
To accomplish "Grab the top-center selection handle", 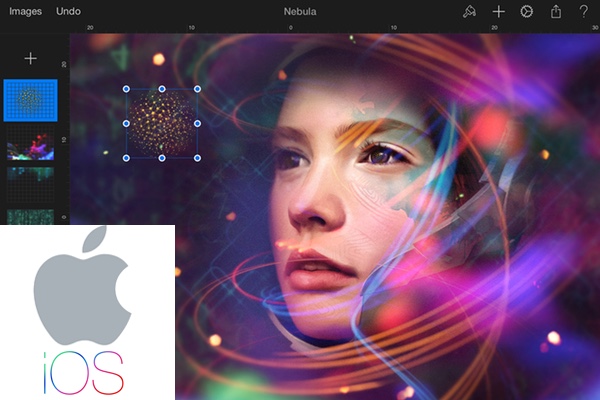I will [x=162, y=89].
